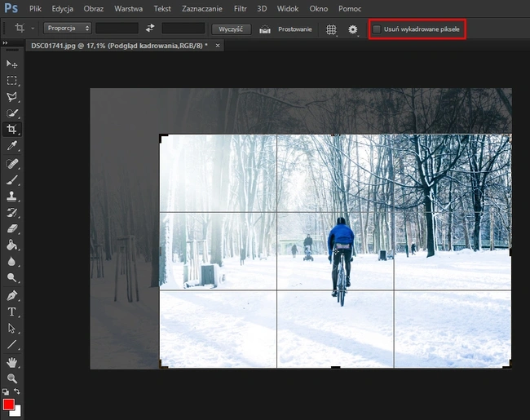Select the Pen tool

11,295
